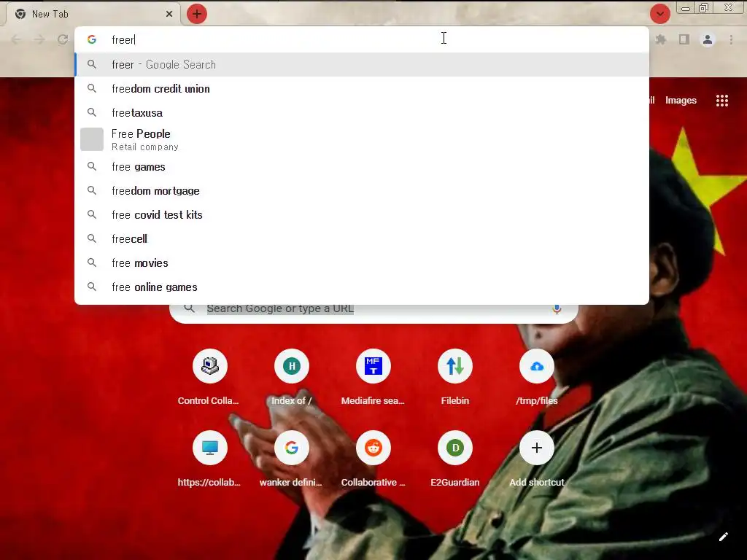Close the New Tab tab

[169, 14]
